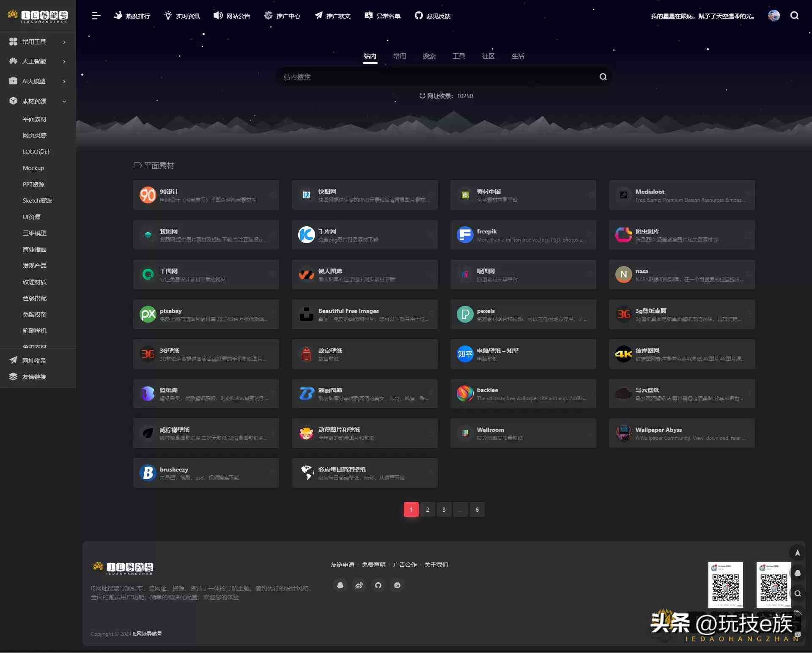Open the 电脑壁纸 – 知乎 icon
The image size is (812, 653).
point(465,354)
